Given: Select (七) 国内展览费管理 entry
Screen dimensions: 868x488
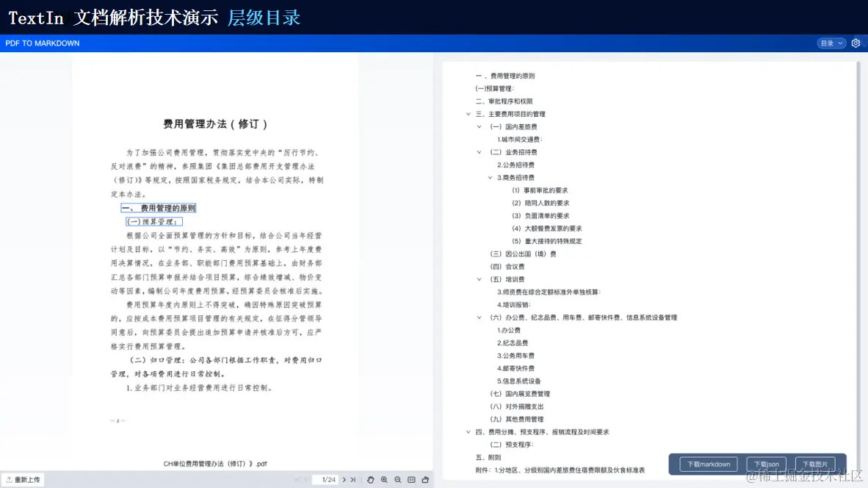Looking at the screenshot, I should coord(520,395).
